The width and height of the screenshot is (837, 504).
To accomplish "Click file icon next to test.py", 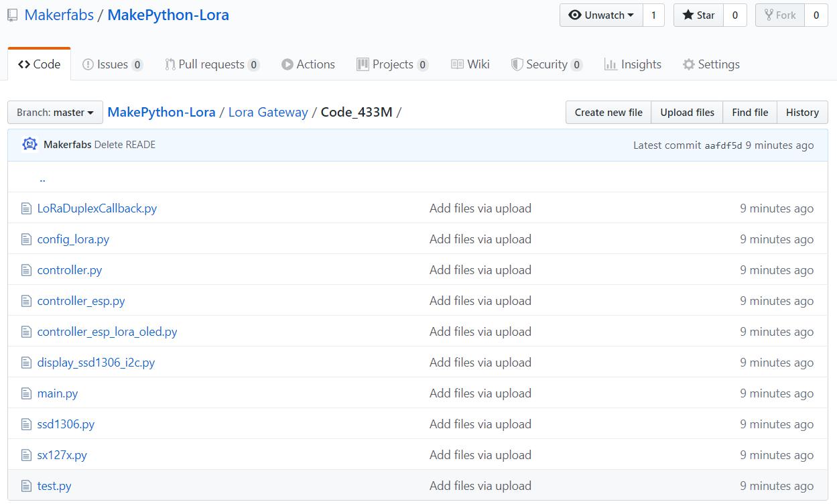I will (x=26, y=486).
